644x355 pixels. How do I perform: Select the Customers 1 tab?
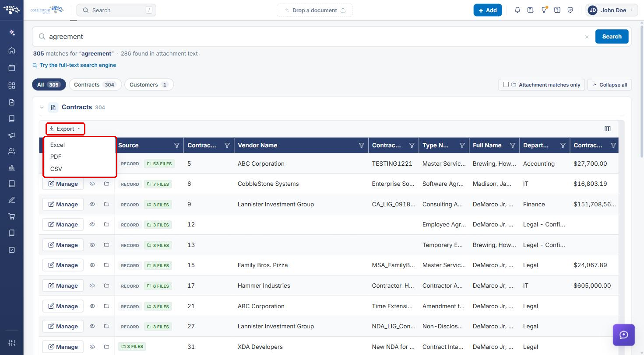tap(149, 85)
